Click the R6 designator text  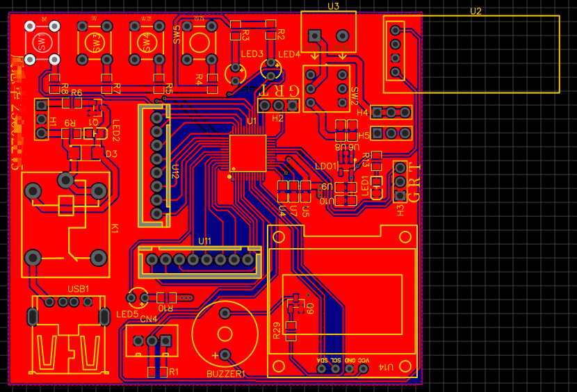tap(76, 92)
